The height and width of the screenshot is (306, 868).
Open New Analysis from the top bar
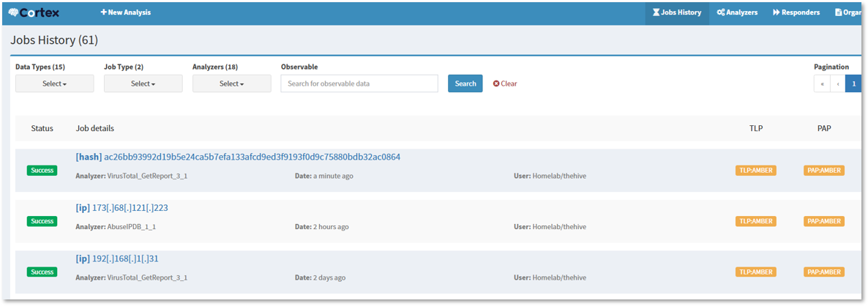(125, 12)
